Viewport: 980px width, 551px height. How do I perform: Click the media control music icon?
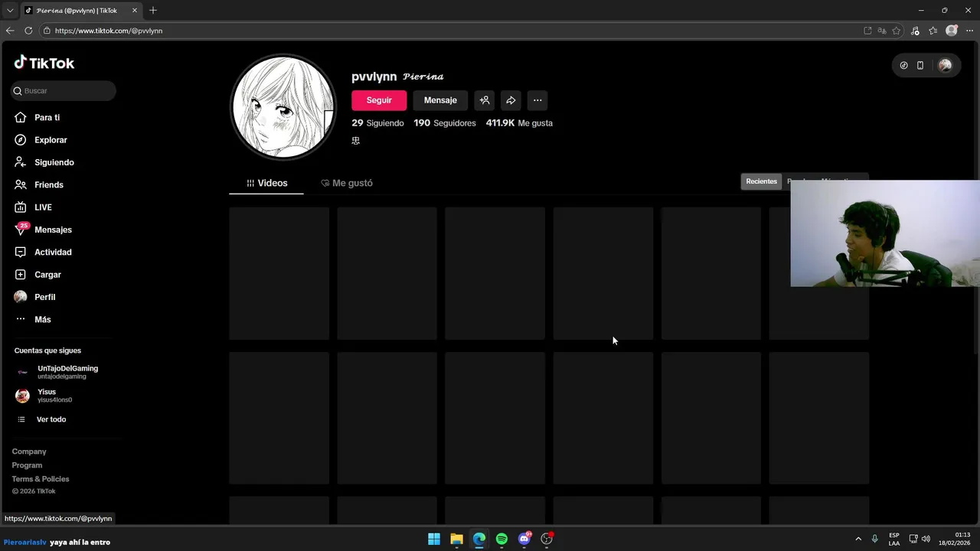point(915,31)
